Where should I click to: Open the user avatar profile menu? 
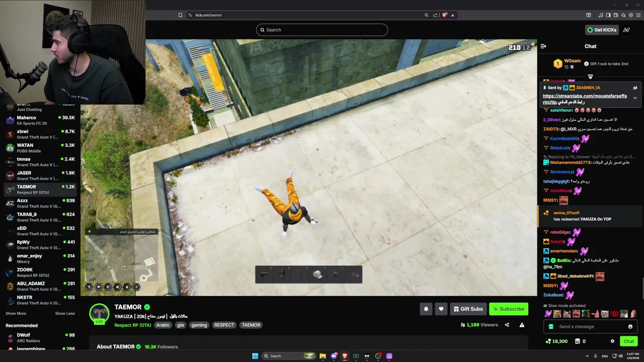point(626,30)
